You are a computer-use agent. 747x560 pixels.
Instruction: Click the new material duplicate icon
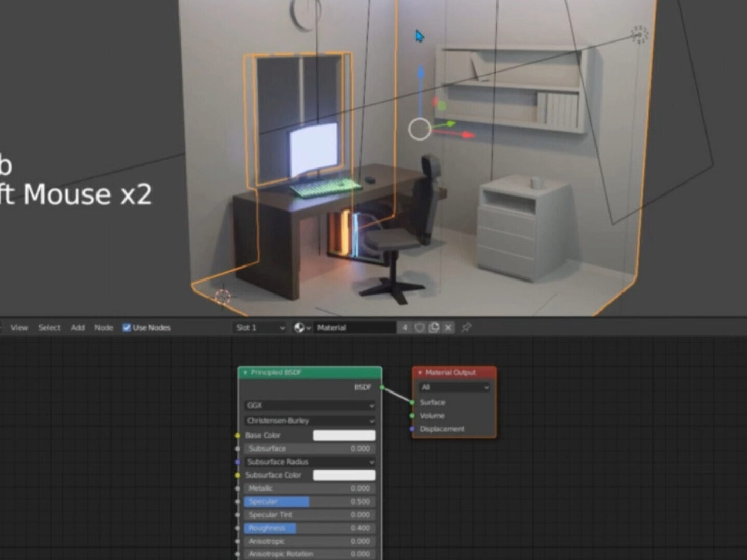(x=434, y=328)
